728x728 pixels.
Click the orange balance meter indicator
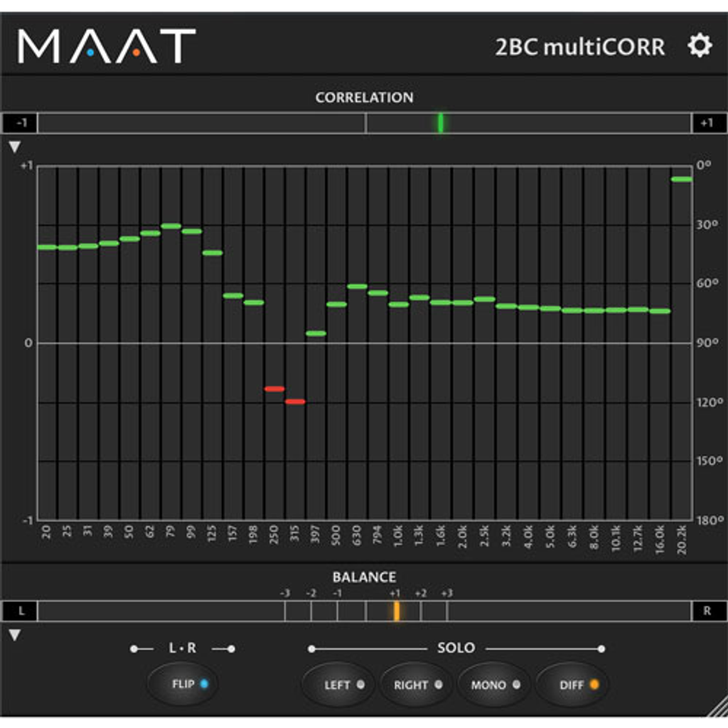click(x=397, y=611)
